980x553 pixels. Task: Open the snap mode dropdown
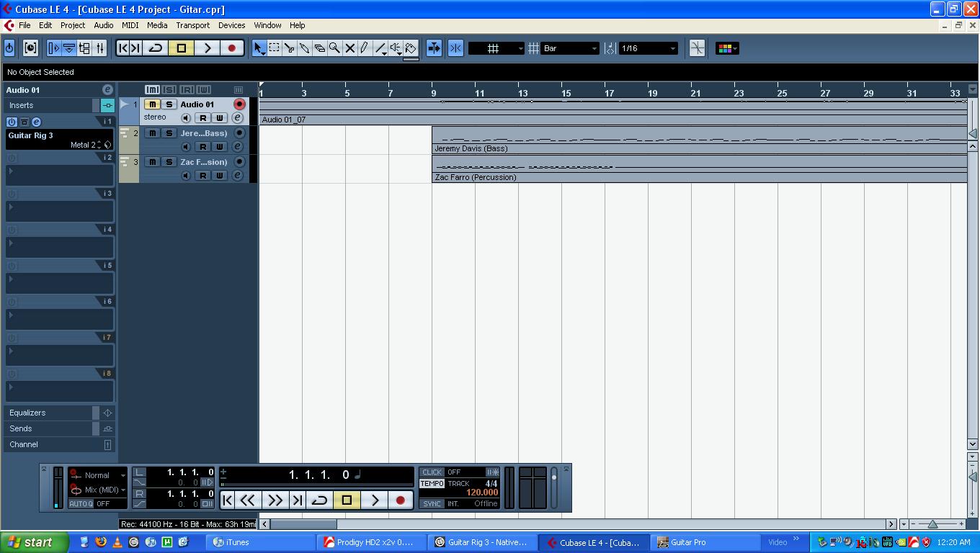click(496, 48)
